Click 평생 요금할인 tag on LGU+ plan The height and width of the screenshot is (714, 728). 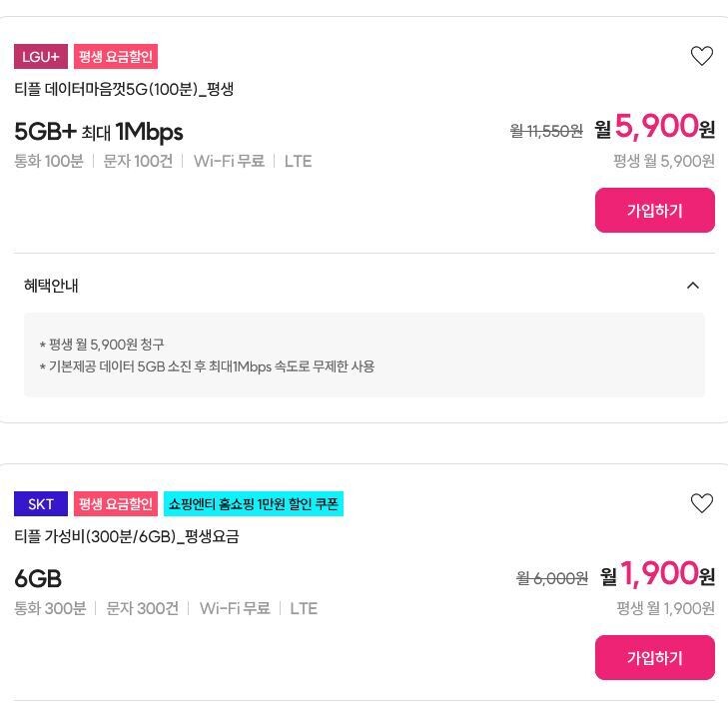pos(116,57)
